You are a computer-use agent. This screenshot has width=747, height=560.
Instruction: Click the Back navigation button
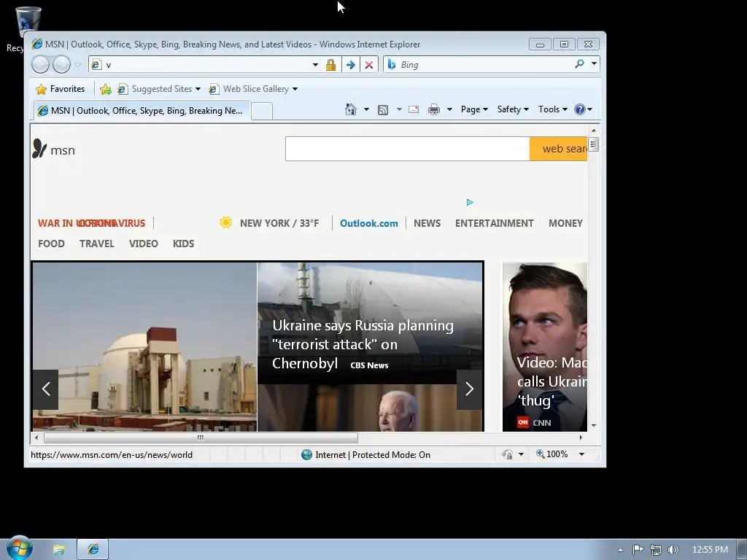point(41,64)
